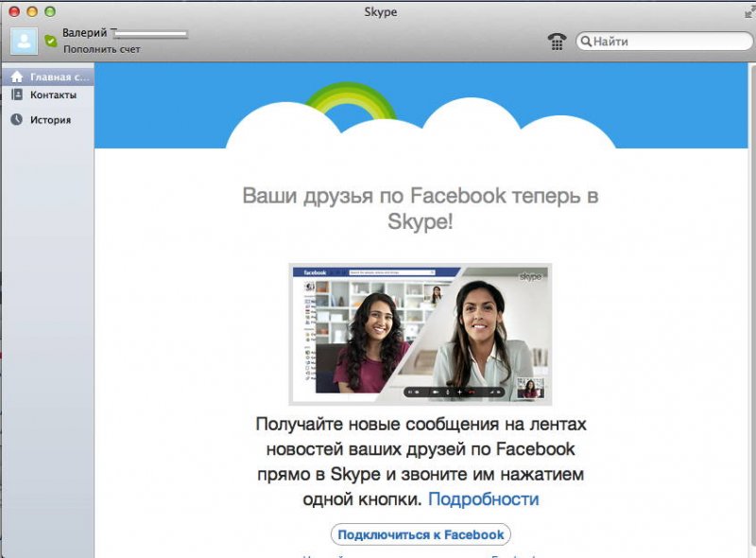Click the heading Ваши друзья по Facebook
756x558 pixels.
click(420, 208)
